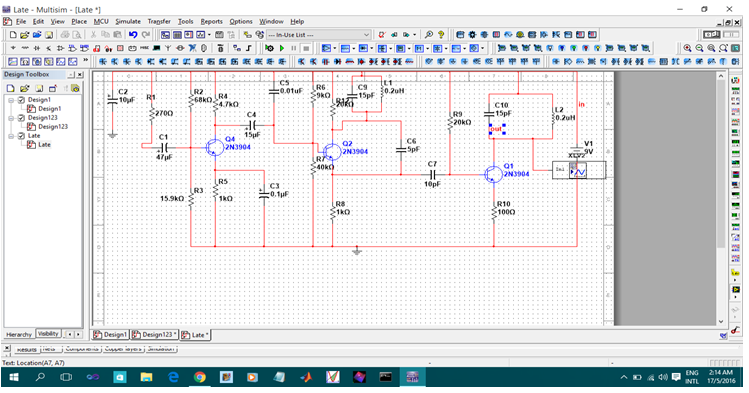Open the Grapher view icon
749x393 pixels.
[201, 35]
